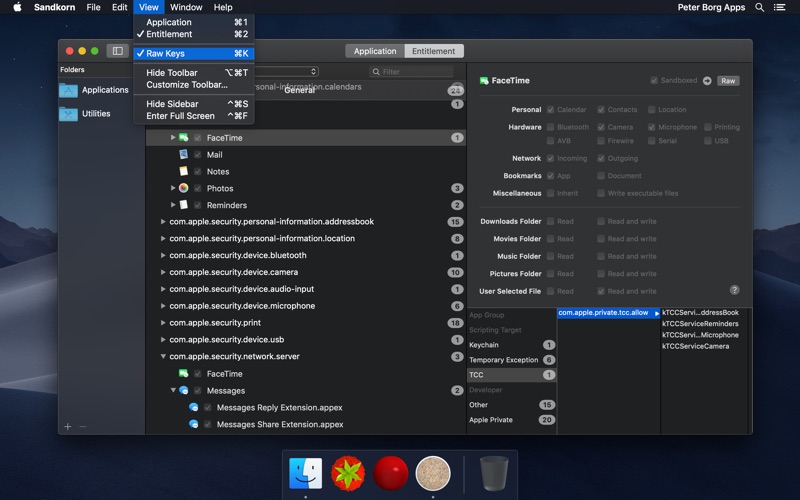Click FaceTime icon in details header
800x500 pixels.
point(484,81)
